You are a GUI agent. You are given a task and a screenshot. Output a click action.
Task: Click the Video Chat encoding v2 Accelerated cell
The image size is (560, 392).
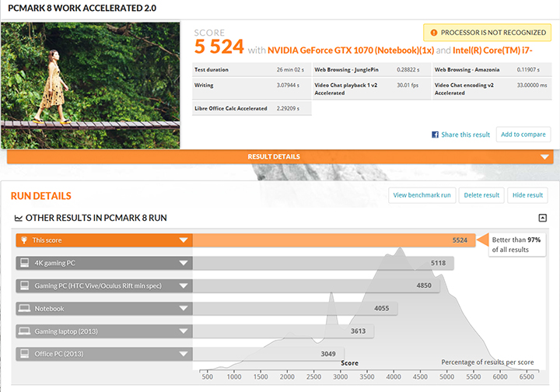click(x=492, y=89)
